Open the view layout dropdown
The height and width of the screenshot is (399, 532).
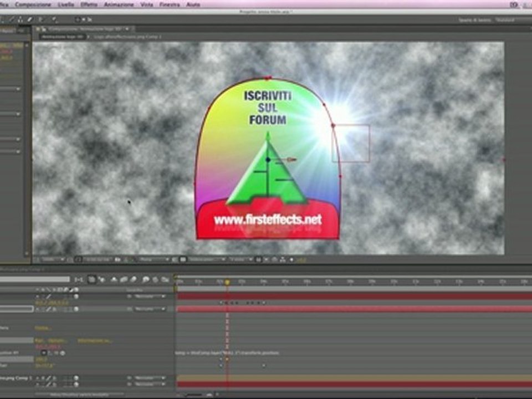point(241,259)
